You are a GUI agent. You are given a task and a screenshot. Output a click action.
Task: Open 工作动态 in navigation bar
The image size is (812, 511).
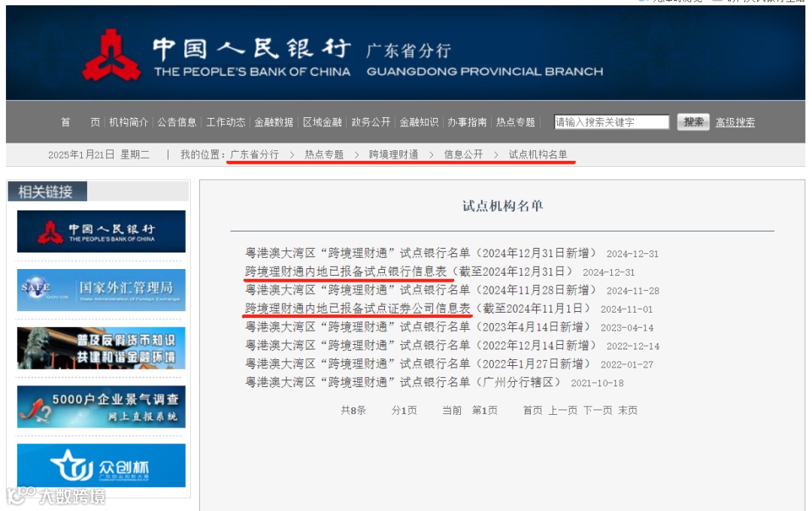click(x=226, y=122)
